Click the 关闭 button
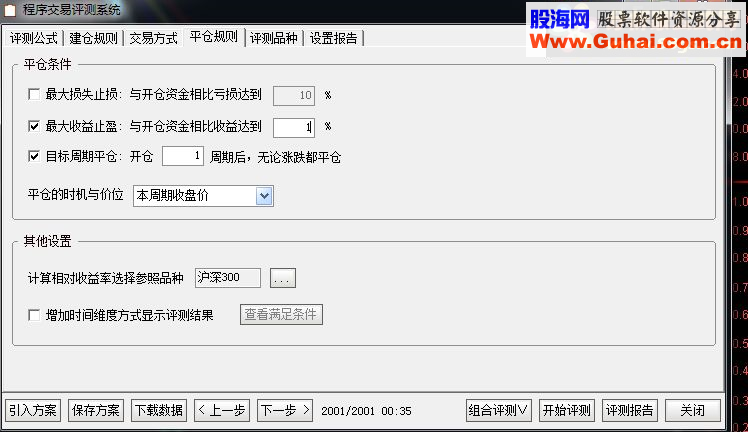 coord(693,411)
